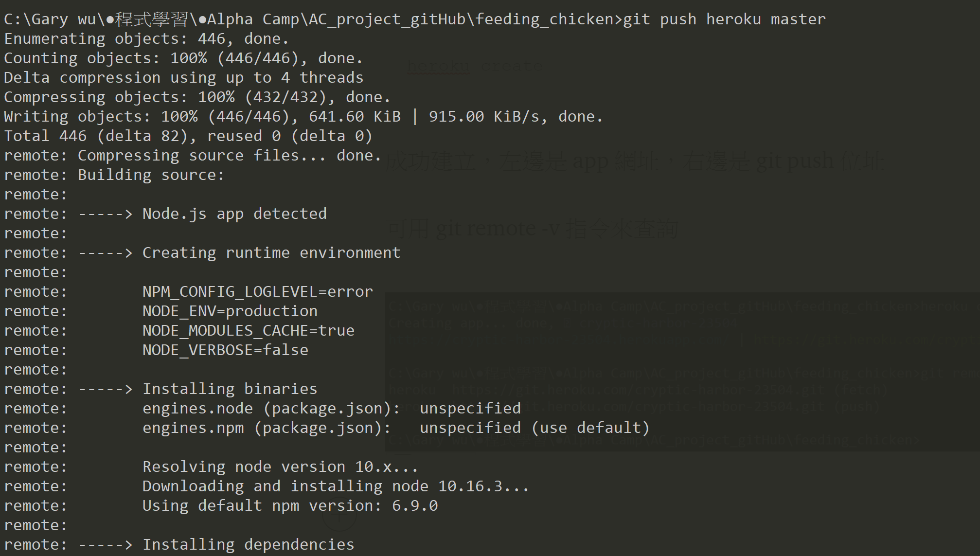Click the 'Node.js app detected' line

pyautogui.click(x=165, y=214)
